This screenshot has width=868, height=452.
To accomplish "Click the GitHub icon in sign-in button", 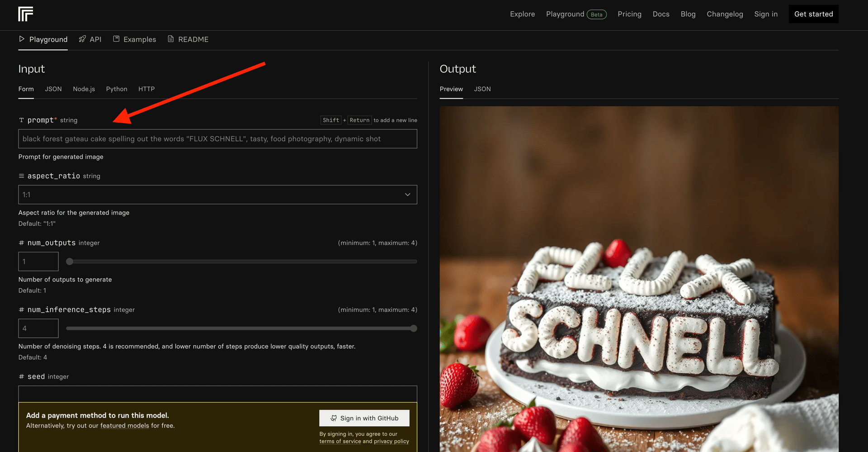I will (x=334, y=418).
